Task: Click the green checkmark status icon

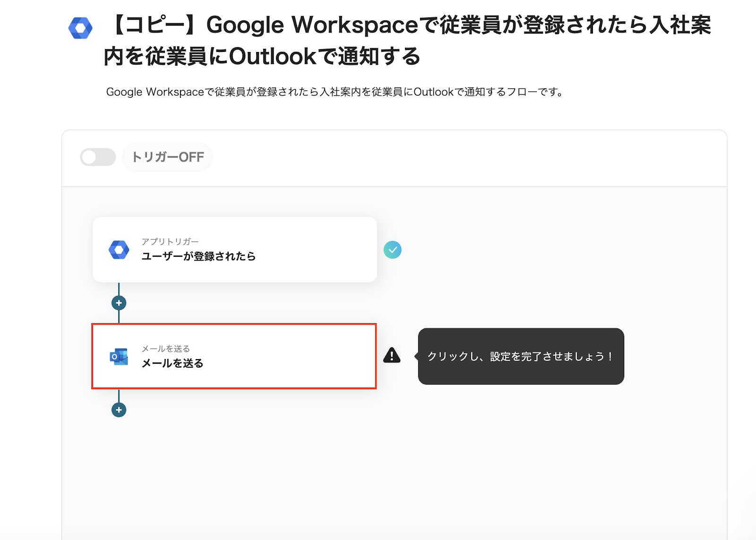Action: pyautogui.click(x=392, y=249)
